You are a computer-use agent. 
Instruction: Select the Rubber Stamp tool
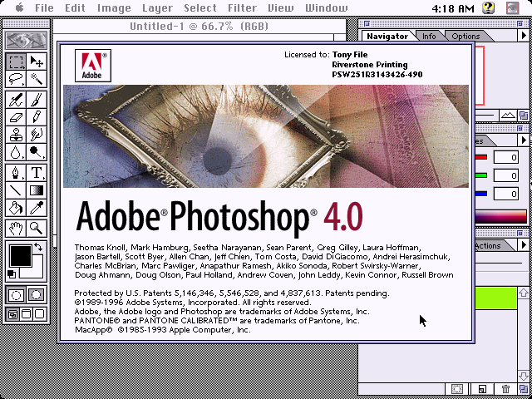(x=16, y=135)
